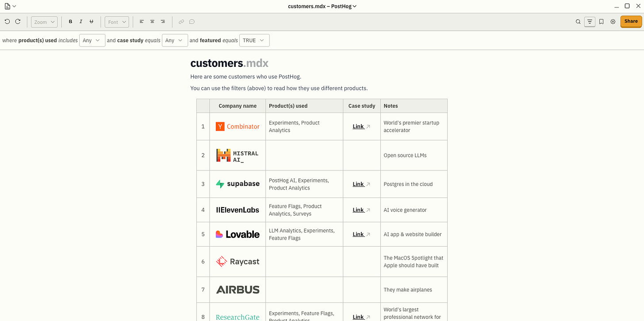Toggle italic formatting
Viewport: 644px width, 321px height.
(x=81, y=22)
